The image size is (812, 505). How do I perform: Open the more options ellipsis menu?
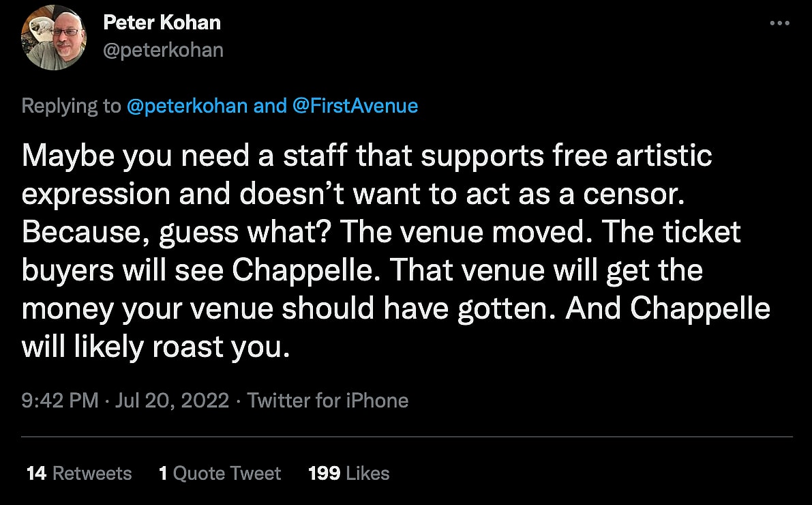coord(779,23)
